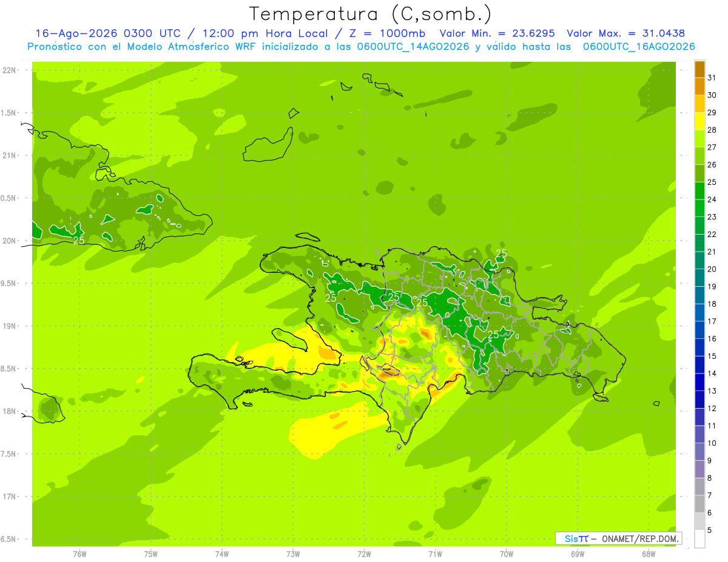Click the '5' colorbar value label
The image size is (728, 562).
(x=710, y=530)
